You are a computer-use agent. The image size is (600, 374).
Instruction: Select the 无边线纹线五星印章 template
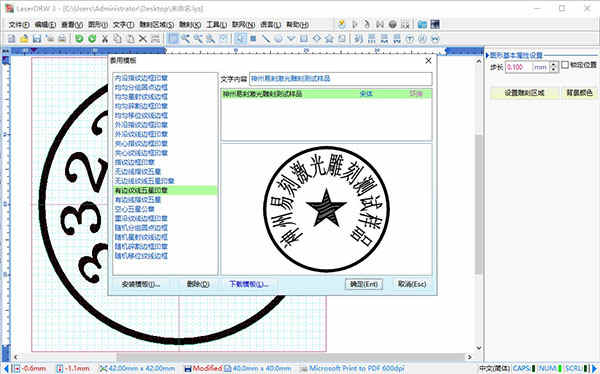145,181
